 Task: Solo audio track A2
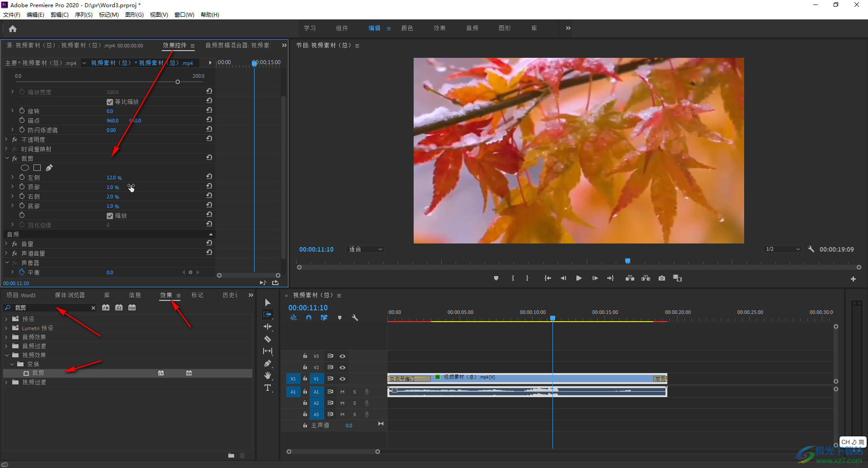[354, 403]
